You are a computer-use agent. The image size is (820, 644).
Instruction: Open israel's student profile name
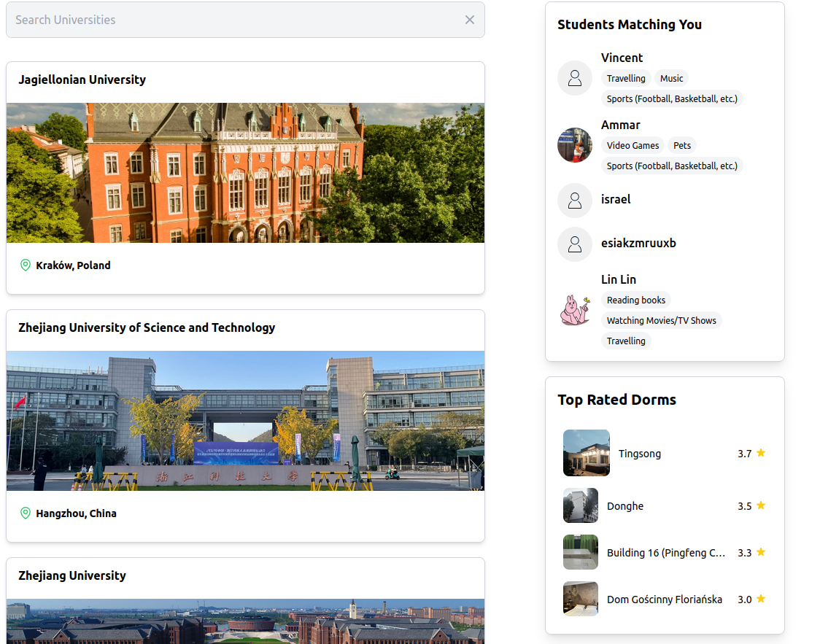pyautogui.click(x=616, y=199)
